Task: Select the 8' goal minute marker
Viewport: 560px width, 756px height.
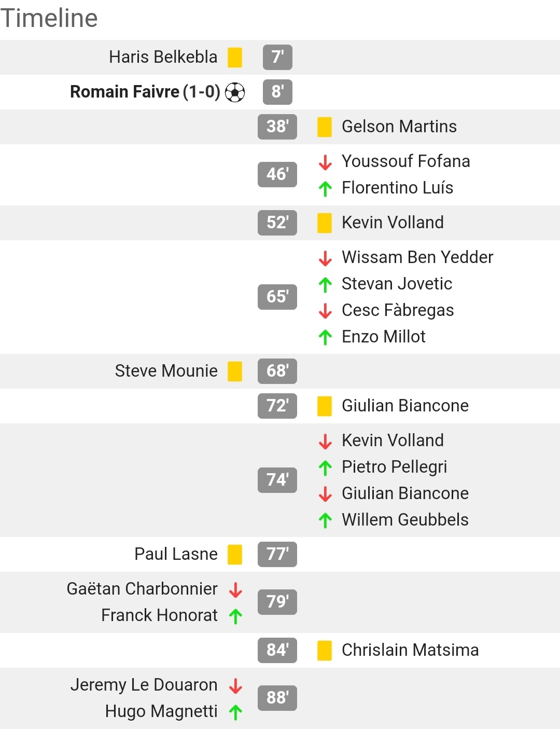Action: click(x=277, y=92)
